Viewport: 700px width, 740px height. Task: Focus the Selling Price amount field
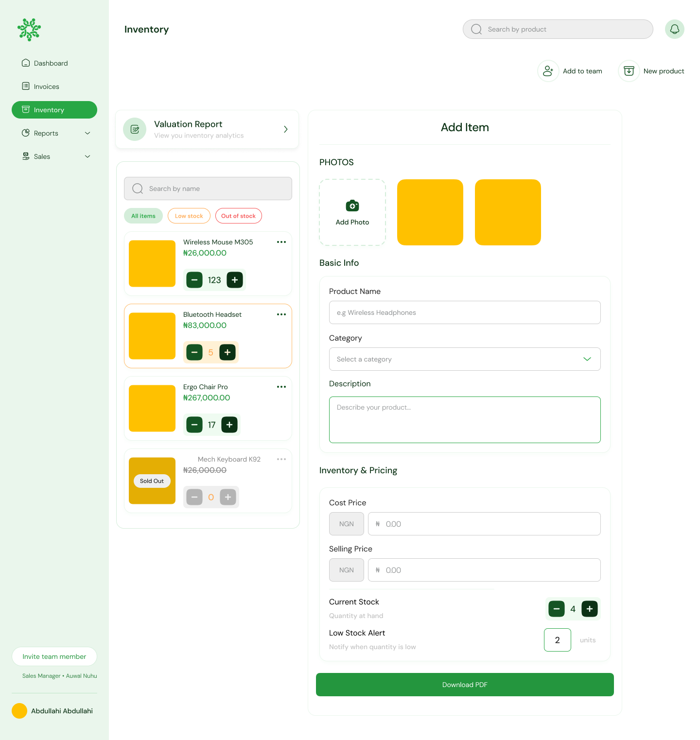(x=484, y=570)
